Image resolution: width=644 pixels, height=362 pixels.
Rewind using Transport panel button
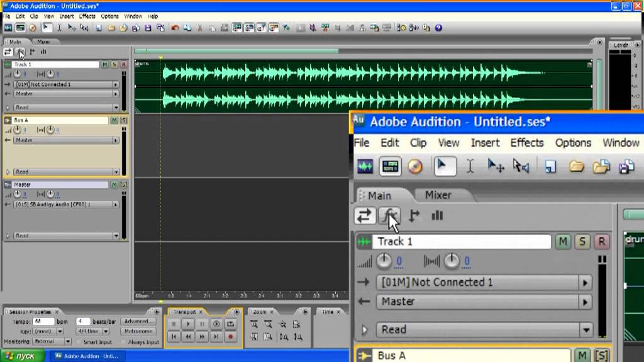[x=188, y=337]
